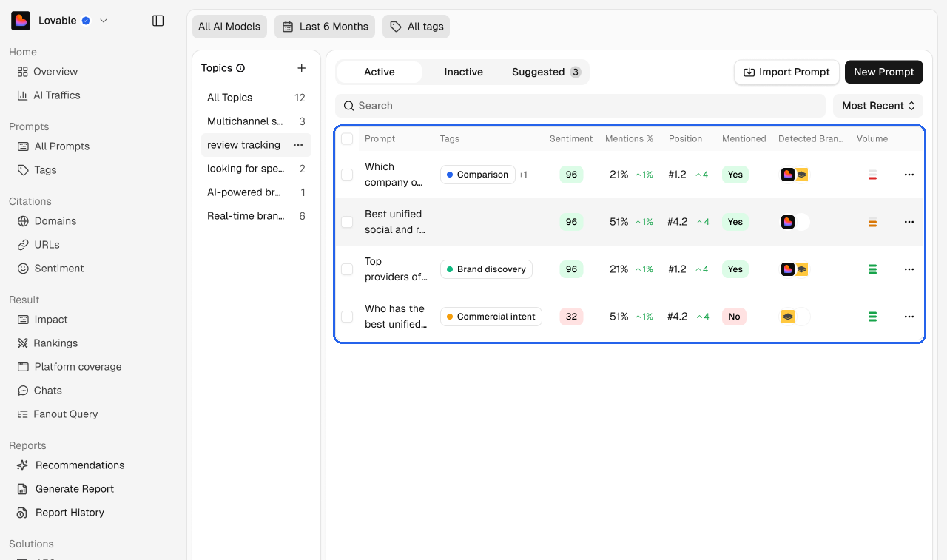This screenshot has width=947, height=560.
Task: Switch to the Inactive tab
Action: point(463,72)
